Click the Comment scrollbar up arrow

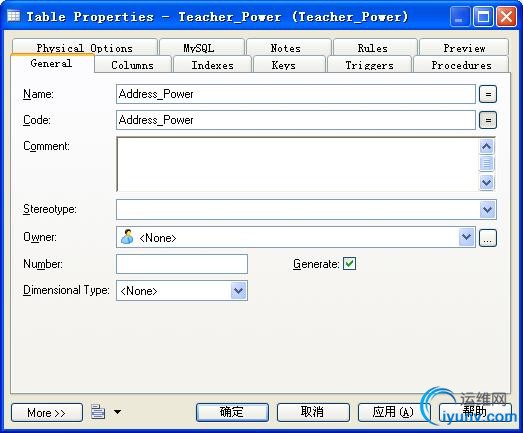487,146
